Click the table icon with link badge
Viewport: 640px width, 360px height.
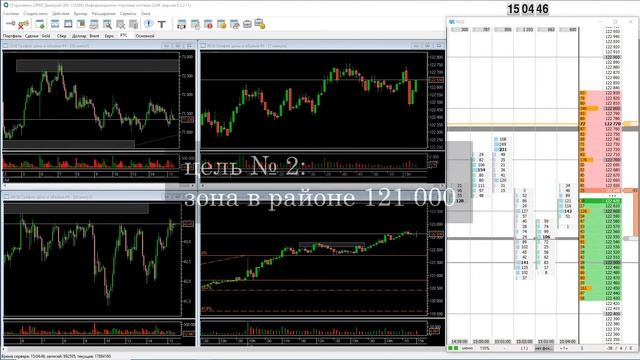point(235,24)
